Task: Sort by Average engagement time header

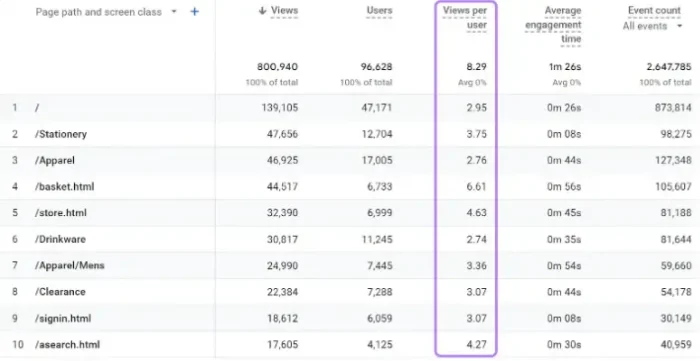Action: point(553,25)
